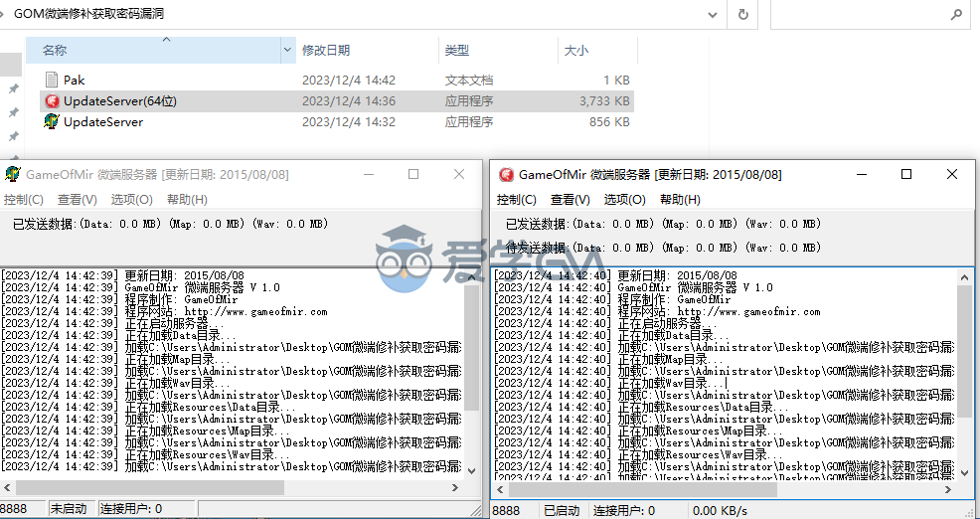This screenshot has width=980, height=519.
Task: Select the 文本文档 type cell for Pak
Action: click(x=469, y=81)
